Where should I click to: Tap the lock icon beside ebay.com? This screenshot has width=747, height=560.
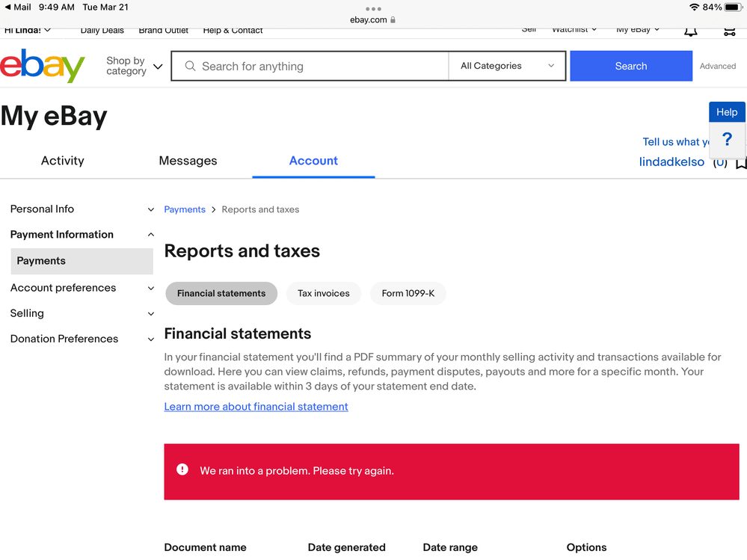[393, 20]
